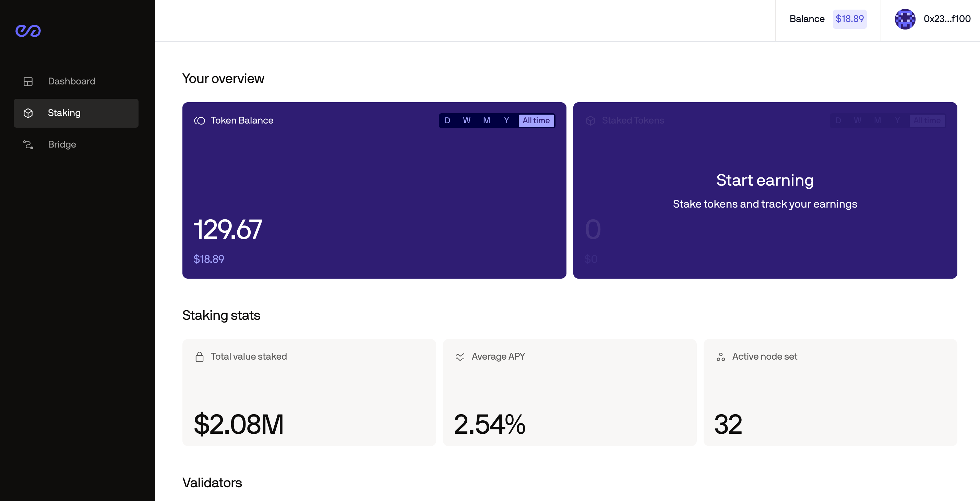Click the Average APY trend icon
The image size is (980, 501).
460,357
